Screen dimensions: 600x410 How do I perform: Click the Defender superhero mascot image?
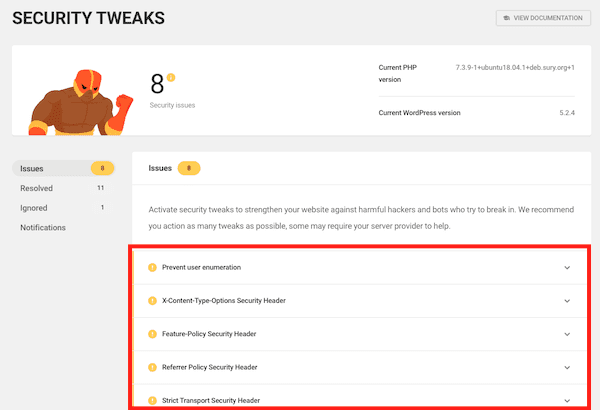81,102
